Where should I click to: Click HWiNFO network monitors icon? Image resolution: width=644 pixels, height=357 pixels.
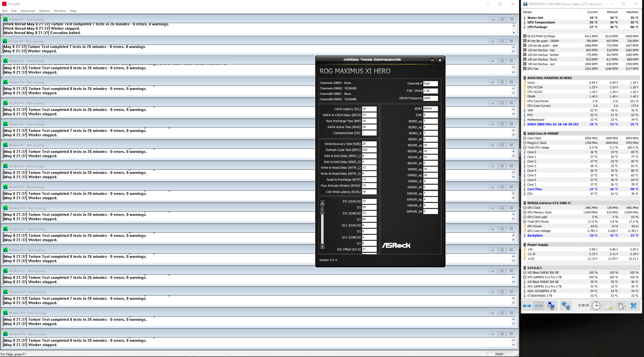click(x=566, y=306)
